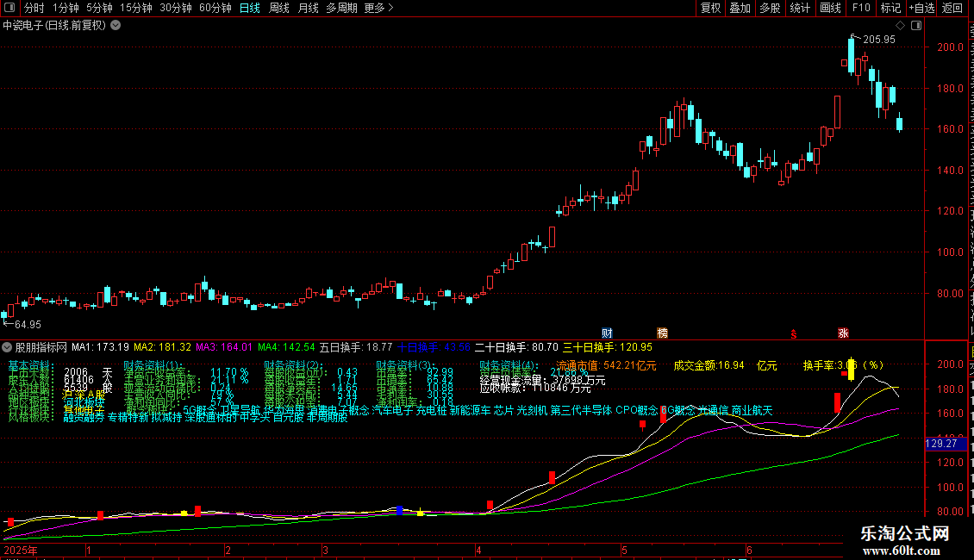Click the 64.95 low price label
The height and width of the screenshot is (560, 974).
click(28, 325)
